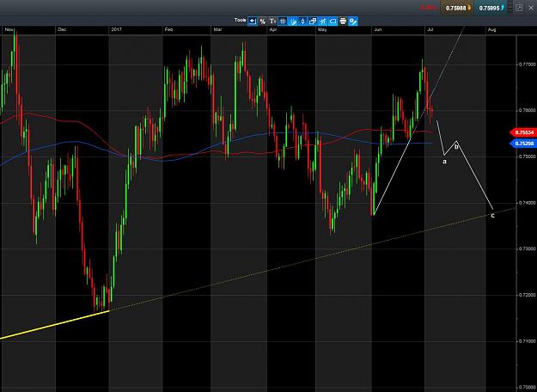The height and width of the screenshot is (392, 537).
Task: Click the overlapping windows icon in toolbar
Action: pyautogui.click(x=313, y=21)
